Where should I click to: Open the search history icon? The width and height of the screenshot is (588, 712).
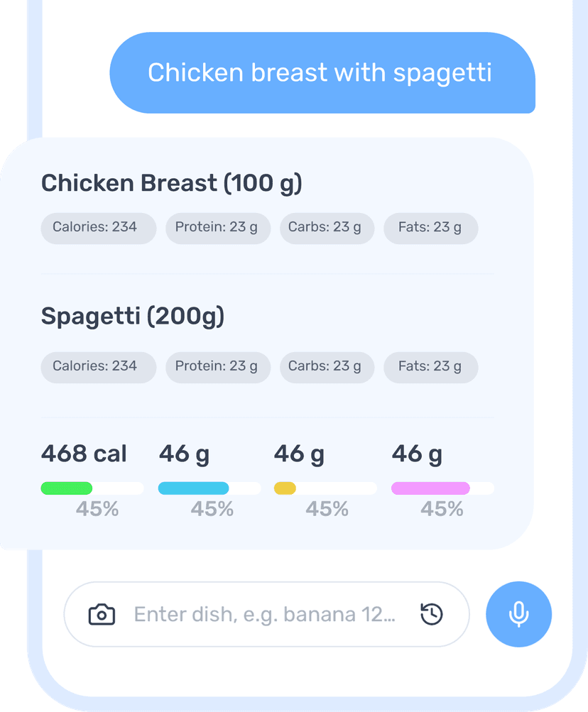432,615
